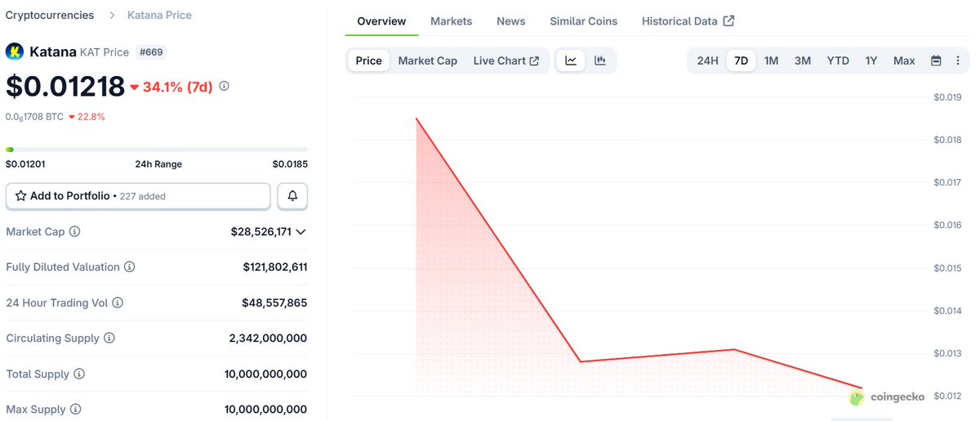Set chart range to 3M
The height and width of the screenshot is (421, 980).
[803, 60]
